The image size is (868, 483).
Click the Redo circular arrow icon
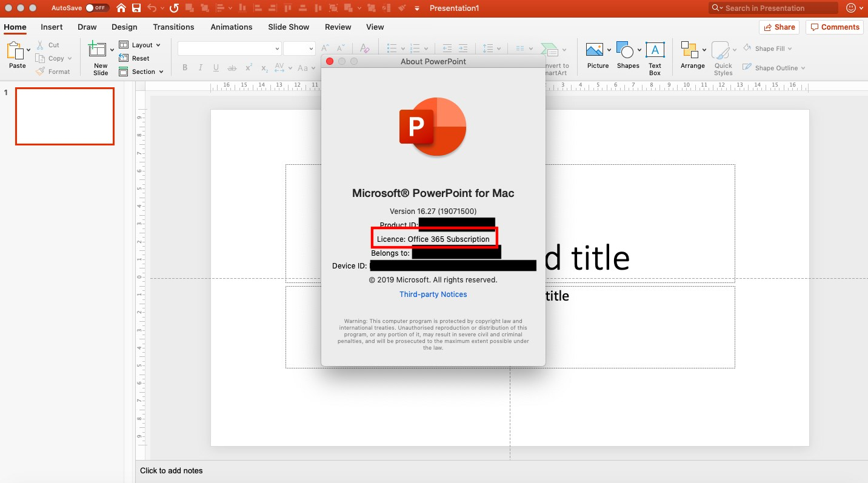174,8
